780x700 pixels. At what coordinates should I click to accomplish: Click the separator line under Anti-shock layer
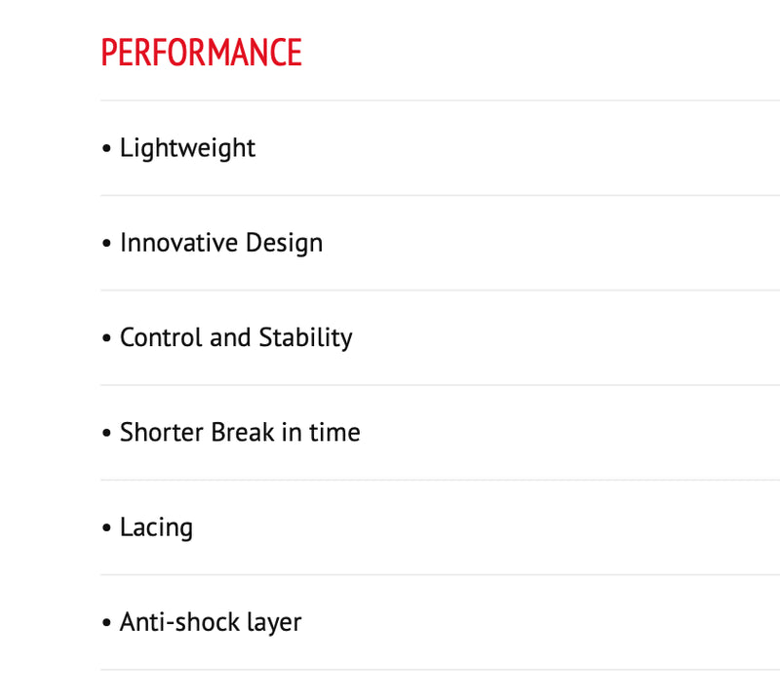click(439, 670)
